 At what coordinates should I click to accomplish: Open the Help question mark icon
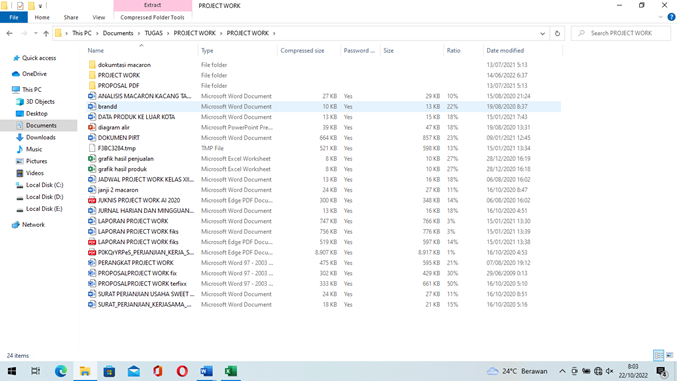(x=671, y=17)
